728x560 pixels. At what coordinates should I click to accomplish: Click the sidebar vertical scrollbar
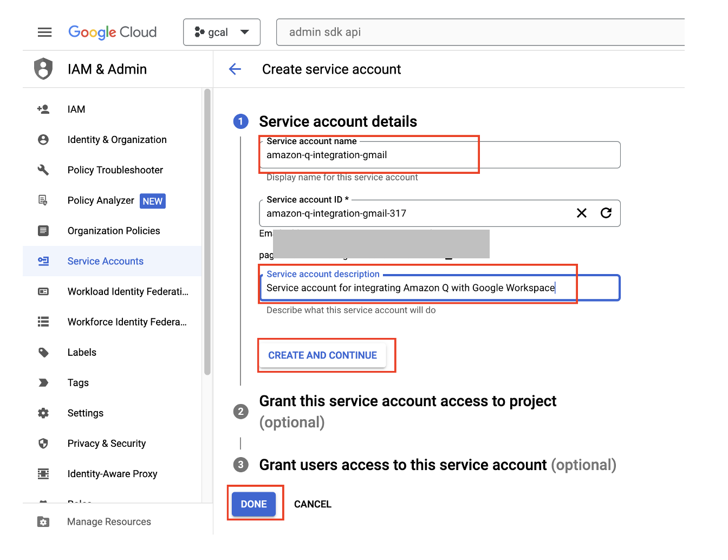coord(207,232)
